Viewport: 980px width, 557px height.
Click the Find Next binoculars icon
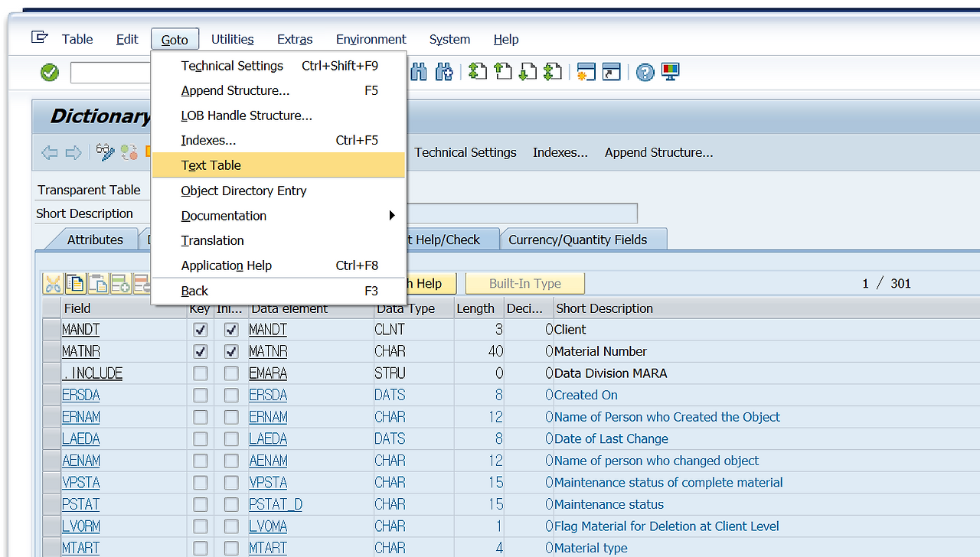pyautogui.click(x=444, y=72)
